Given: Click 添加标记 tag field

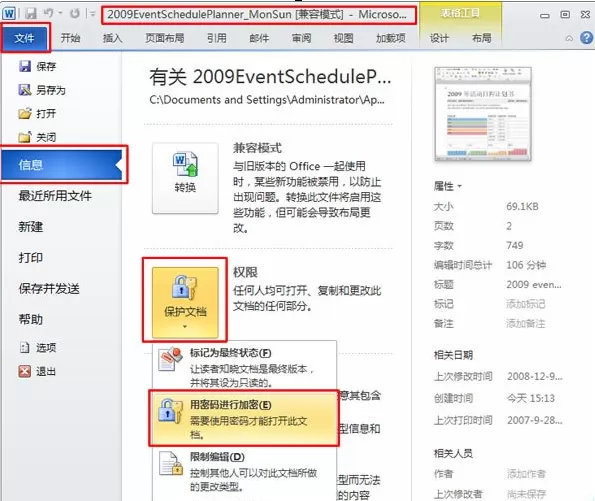Looking at the screenshot, I should tap(526, 304).
